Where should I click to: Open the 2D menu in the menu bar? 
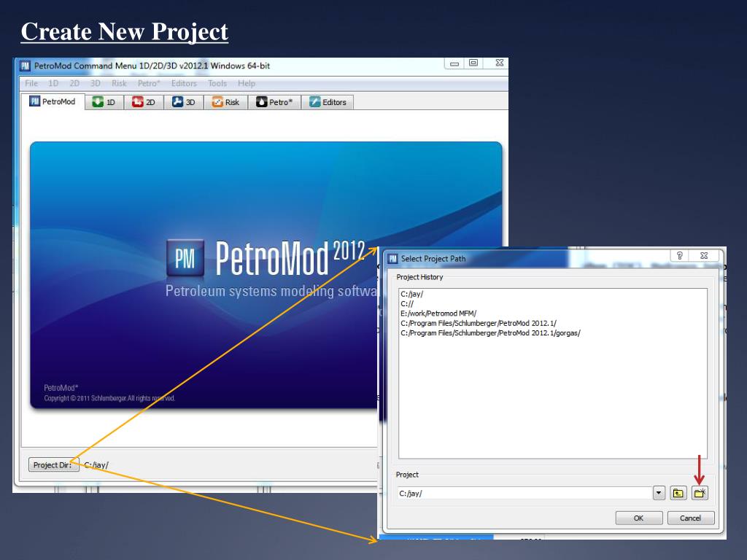click(74, 83)
